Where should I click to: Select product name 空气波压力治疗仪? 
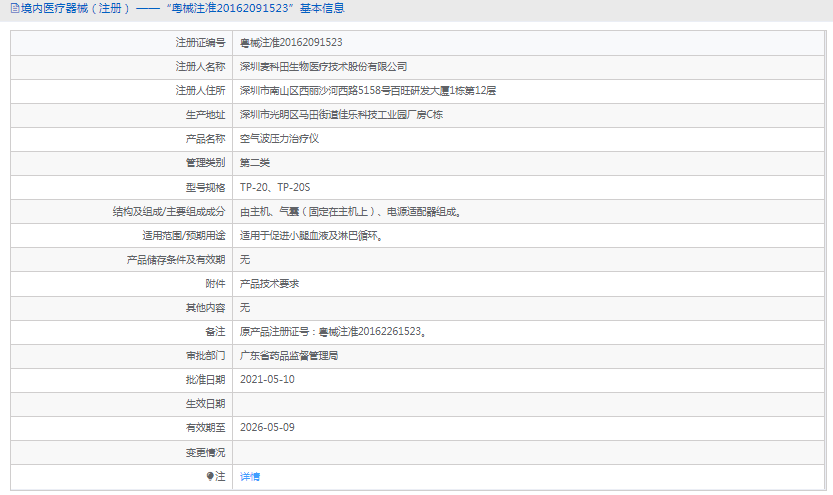tap(279, 139)
